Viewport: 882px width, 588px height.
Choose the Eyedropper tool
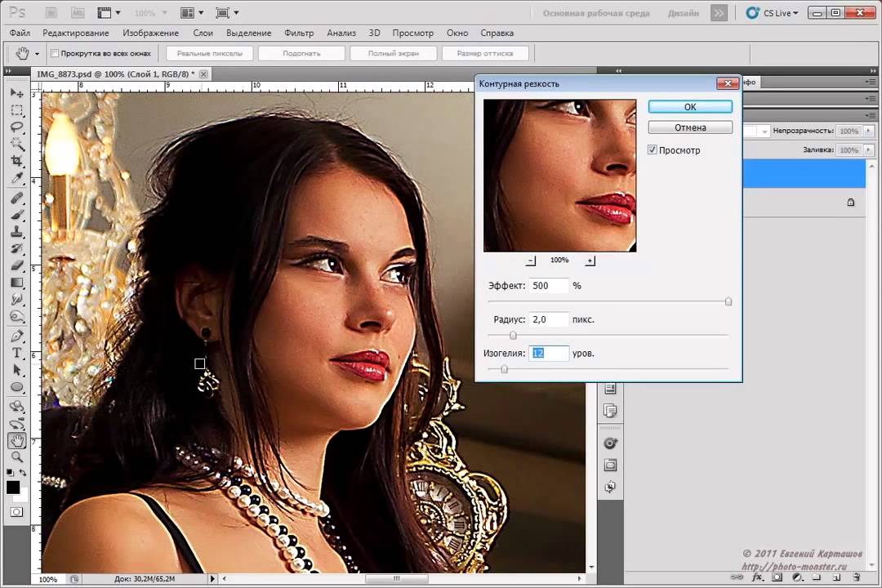tap(16, 179)
